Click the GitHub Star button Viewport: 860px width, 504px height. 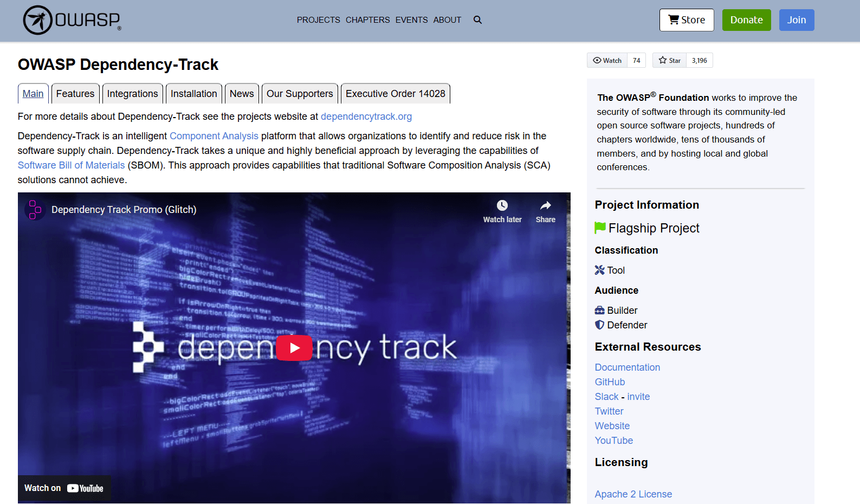pos(669,60)
